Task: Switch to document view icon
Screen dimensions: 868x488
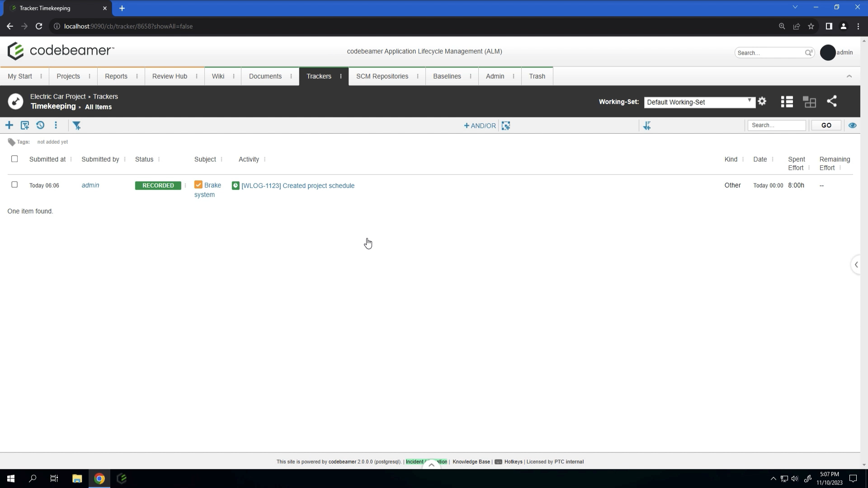Action: coord(810,102)
